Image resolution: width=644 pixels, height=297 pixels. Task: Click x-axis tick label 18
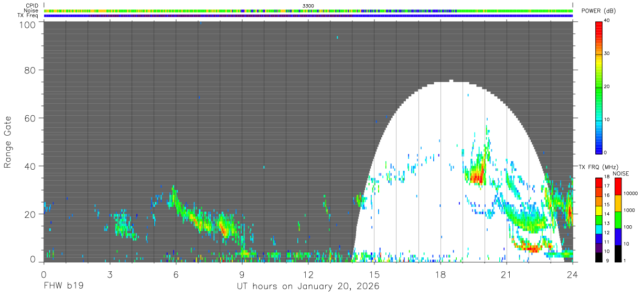coord(440,274)
